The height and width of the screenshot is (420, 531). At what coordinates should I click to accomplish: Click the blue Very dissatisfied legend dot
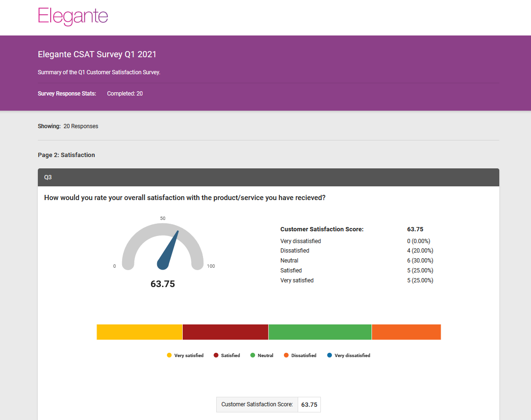pos(329,355)
